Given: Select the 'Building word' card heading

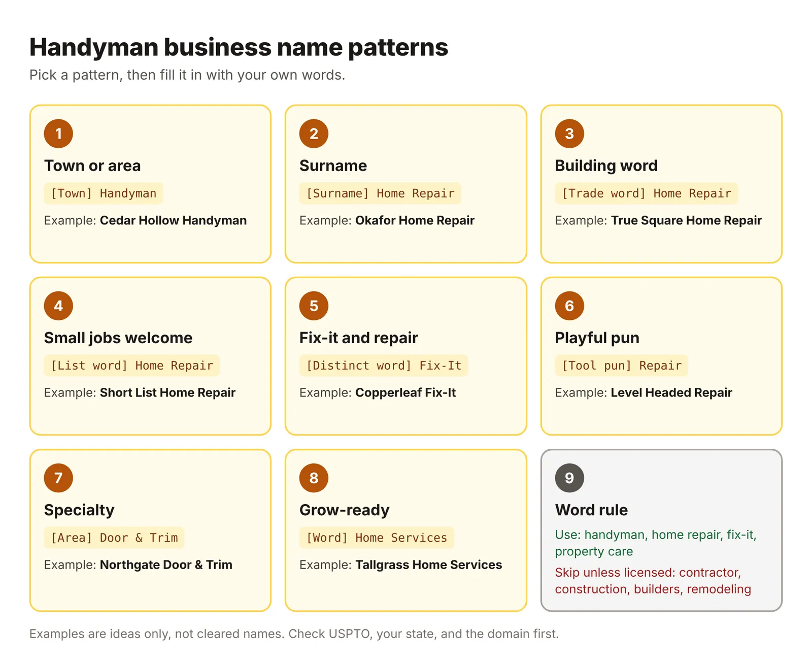Looking at the screenshot, I should [606, 165].
